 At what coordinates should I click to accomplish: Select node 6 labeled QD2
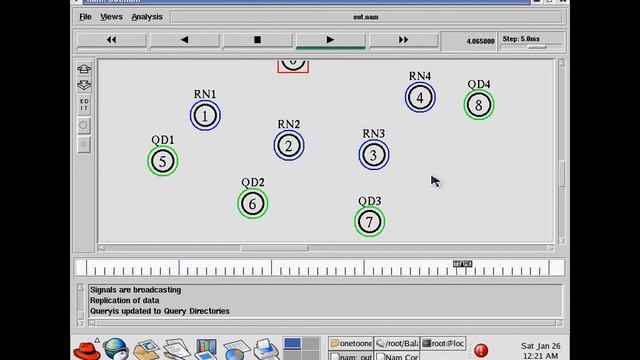(253, 204)
